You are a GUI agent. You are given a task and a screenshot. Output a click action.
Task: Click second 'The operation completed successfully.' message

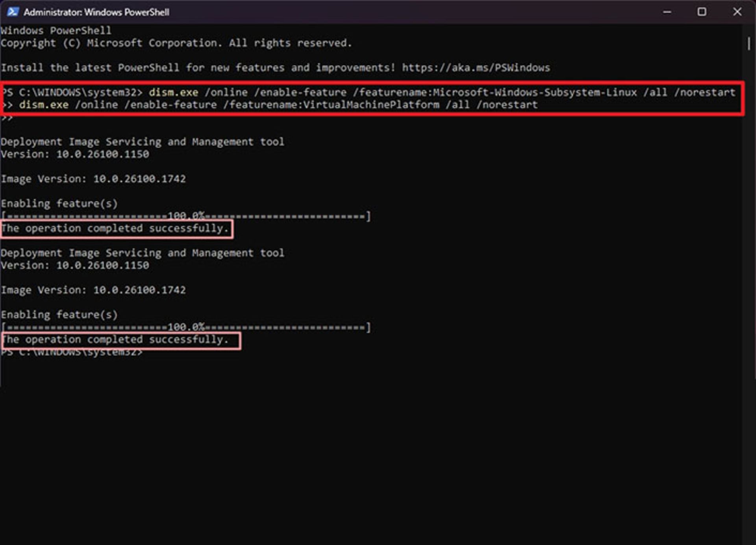115,339
